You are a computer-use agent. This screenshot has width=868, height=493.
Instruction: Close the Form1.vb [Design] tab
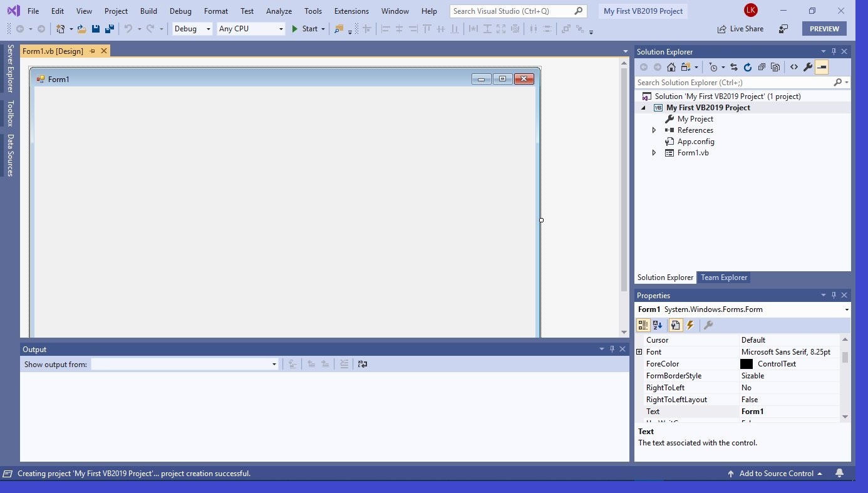[x=104, y=51]
